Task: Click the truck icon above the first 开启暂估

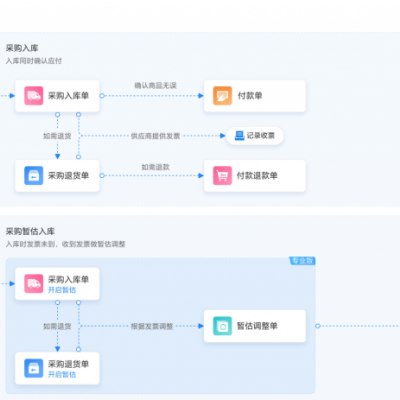Action: click(34, 284)
